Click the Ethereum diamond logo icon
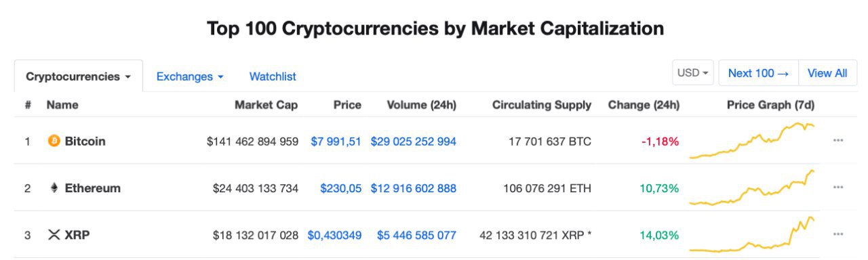868x260 pixels. [x=54, y=188]
